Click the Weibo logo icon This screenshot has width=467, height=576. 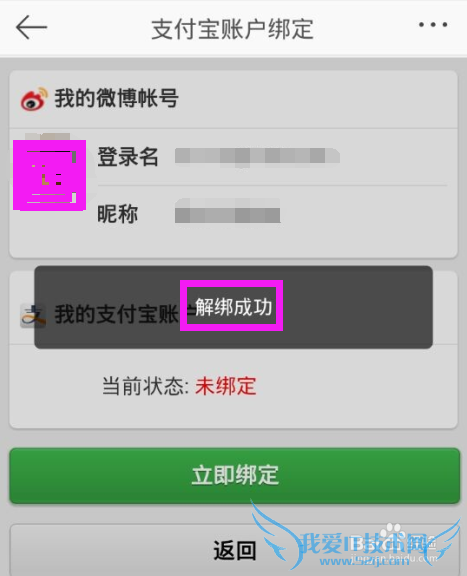pos(34,99)
